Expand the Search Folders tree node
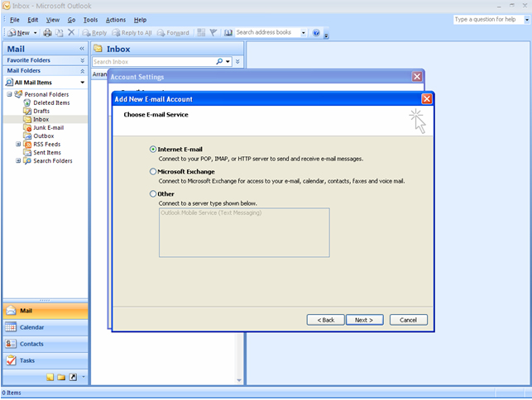This screenshot has height=400, width=532. pyautogui.click(x=18, y=160)
